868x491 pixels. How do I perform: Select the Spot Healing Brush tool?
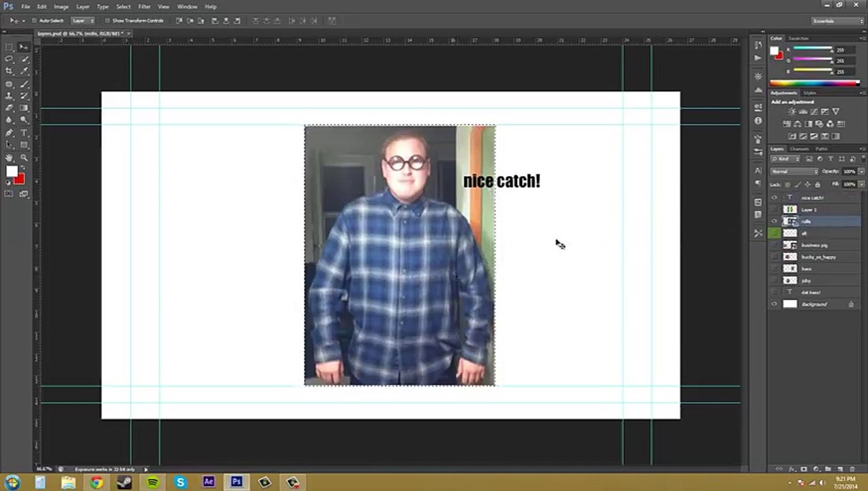click(x=10, y=84)
